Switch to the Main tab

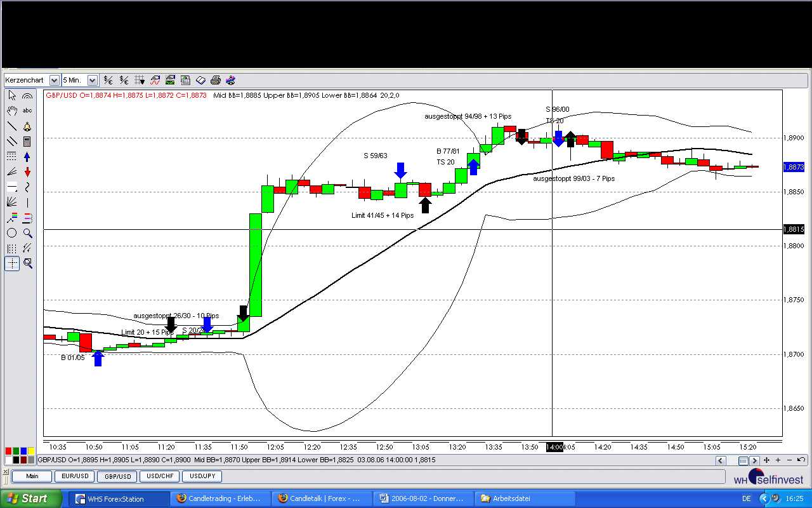(x=32, y=476)
